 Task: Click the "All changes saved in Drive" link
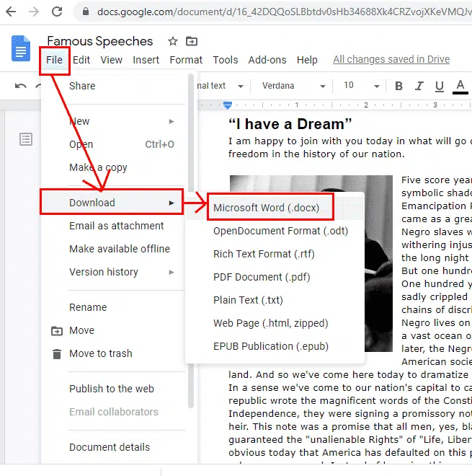(x=391, y=60)
